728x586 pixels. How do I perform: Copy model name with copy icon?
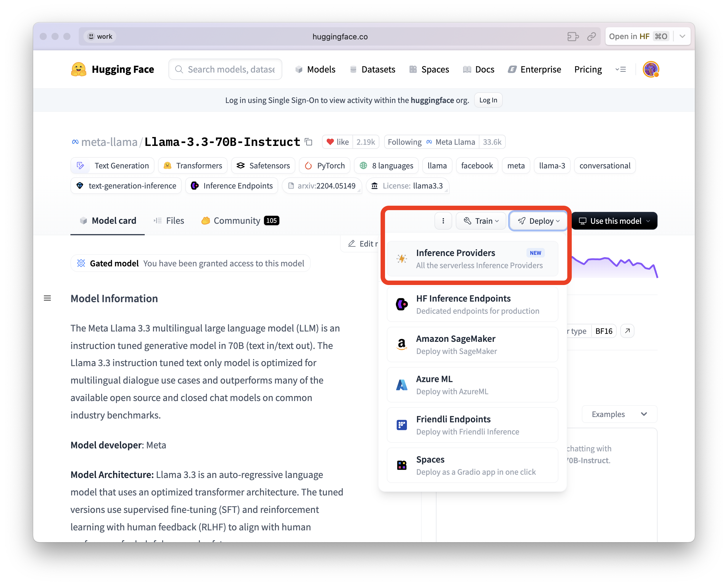point(309,142)
